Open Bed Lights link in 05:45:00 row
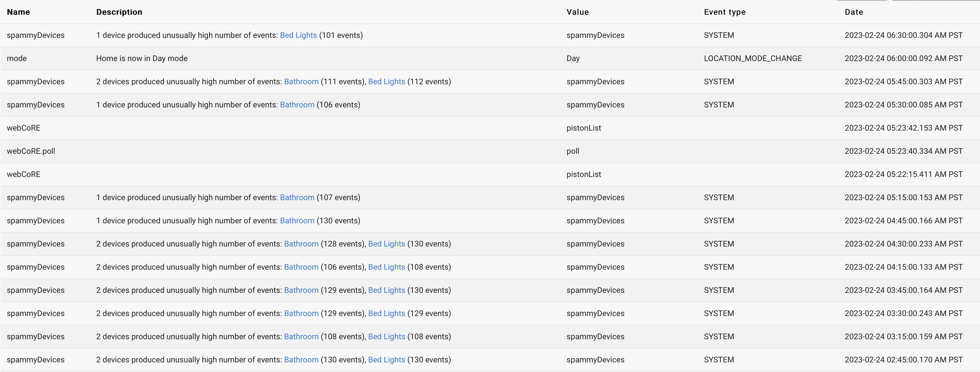Screen dimensions: 980x372 (x=387, y=82)
